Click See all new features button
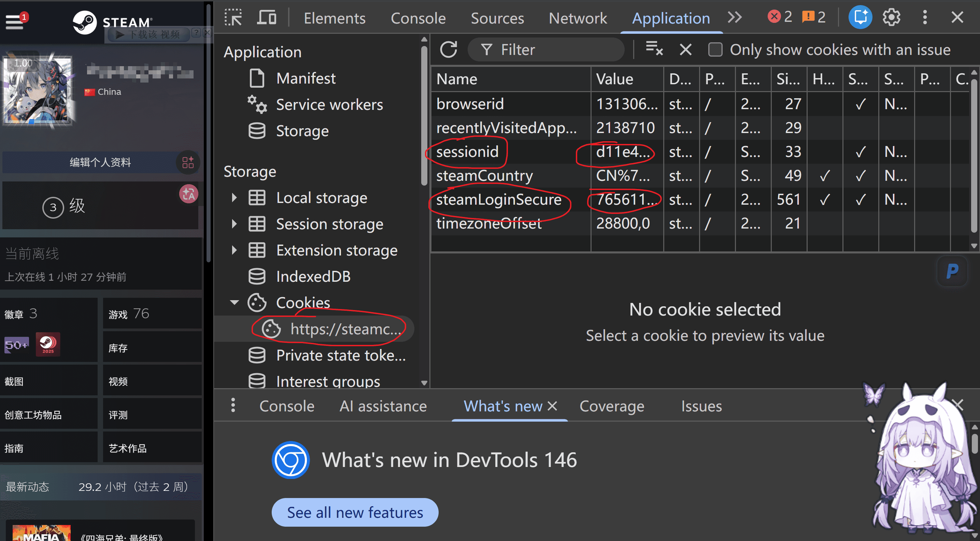This screenshot has width=980, height=541. (x=355, y=512)
